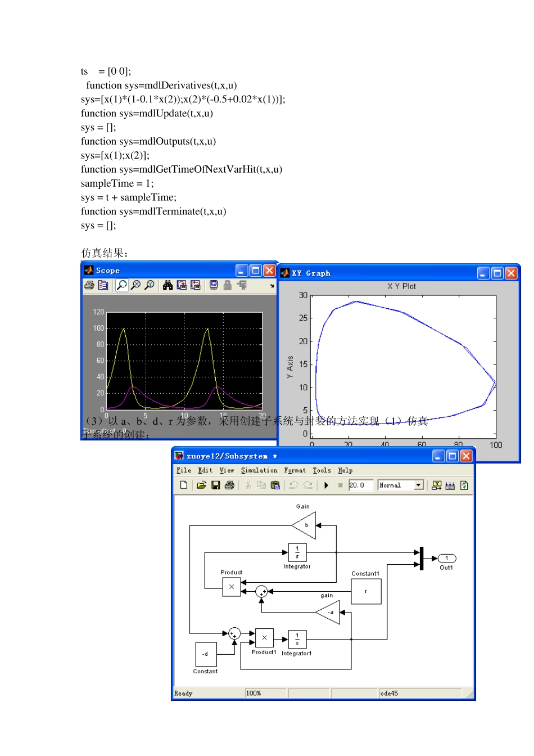Open Library Browser icon in Subsystem toolbar
This screenshot has height=756, width=534.
[x=450, y=485]
